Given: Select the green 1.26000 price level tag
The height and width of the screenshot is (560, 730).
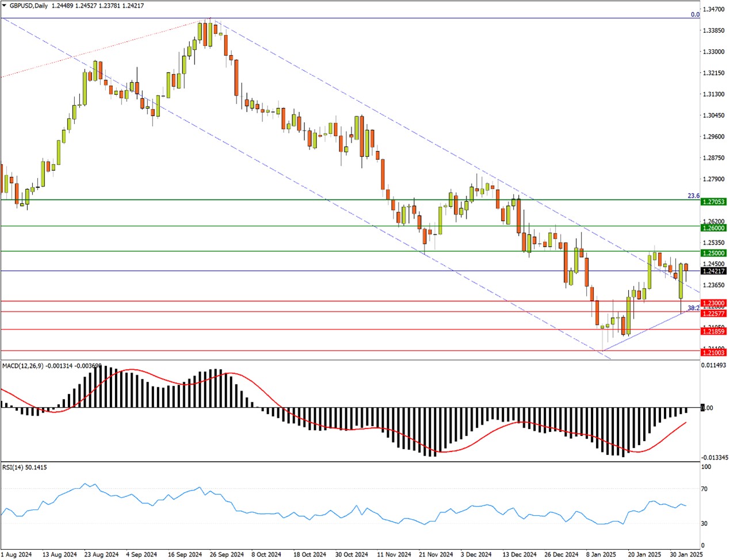Looking at the screenshot, I should tap(713, 228).
